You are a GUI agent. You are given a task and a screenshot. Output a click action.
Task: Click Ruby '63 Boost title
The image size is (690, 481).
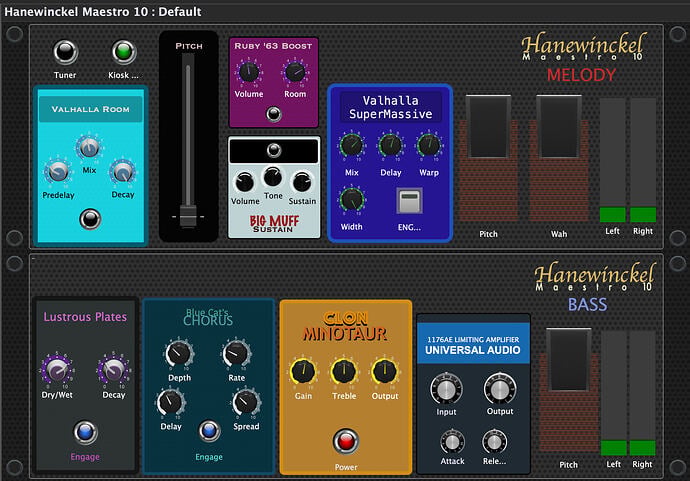pyautogui.click(x=273, y=46)
